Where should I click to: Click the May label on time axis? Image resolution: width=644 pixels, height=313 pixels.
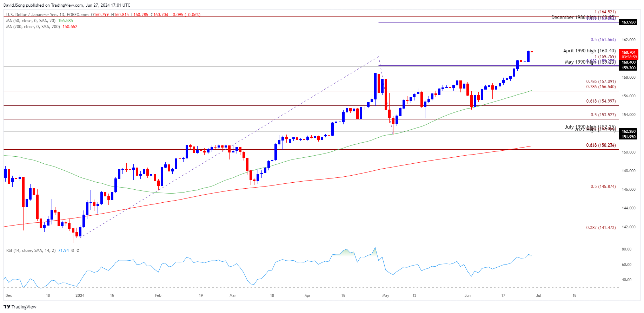click(386, 295)
